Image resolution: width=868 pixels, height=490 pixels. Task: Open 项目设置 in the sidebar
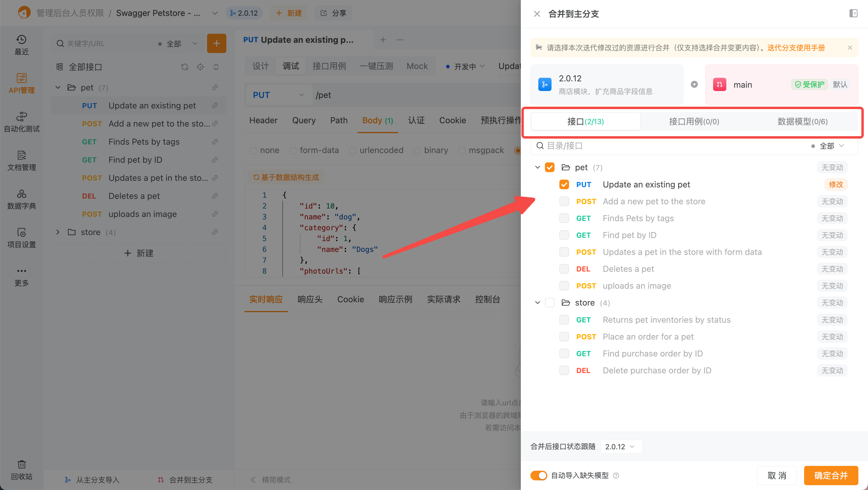[22, 238]
